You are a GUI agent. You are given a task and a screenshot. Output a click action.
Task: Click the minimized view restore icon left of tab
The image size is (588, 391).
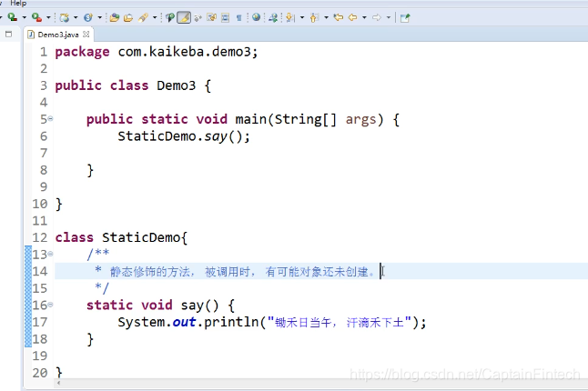(8, 35)
